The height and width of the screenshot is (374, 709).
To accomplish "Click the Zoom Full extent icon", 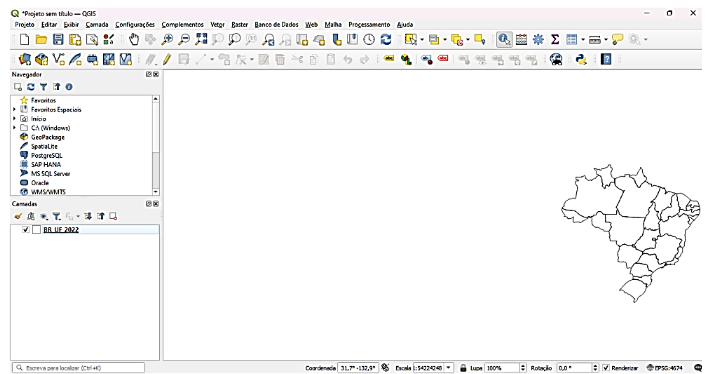I will tap(201, 40).
